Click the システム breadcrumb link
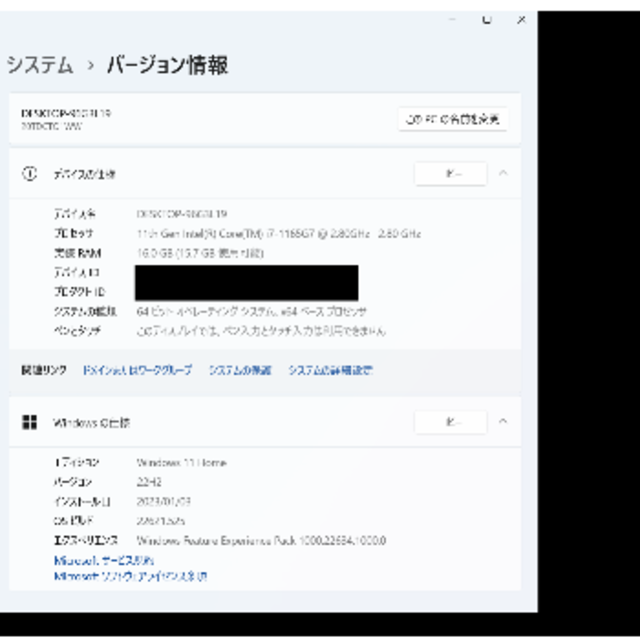 (40, 65)
